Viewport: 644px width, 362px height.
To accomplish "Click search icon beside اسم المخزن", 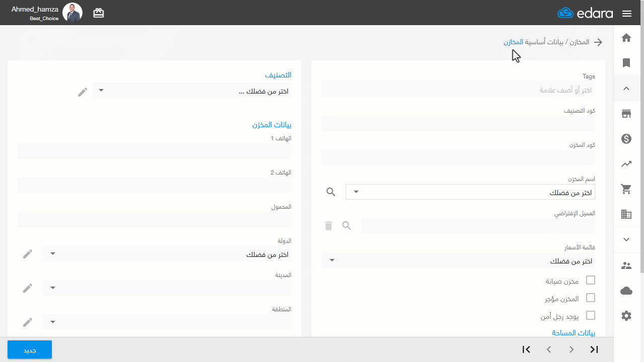I will [331, 192].
